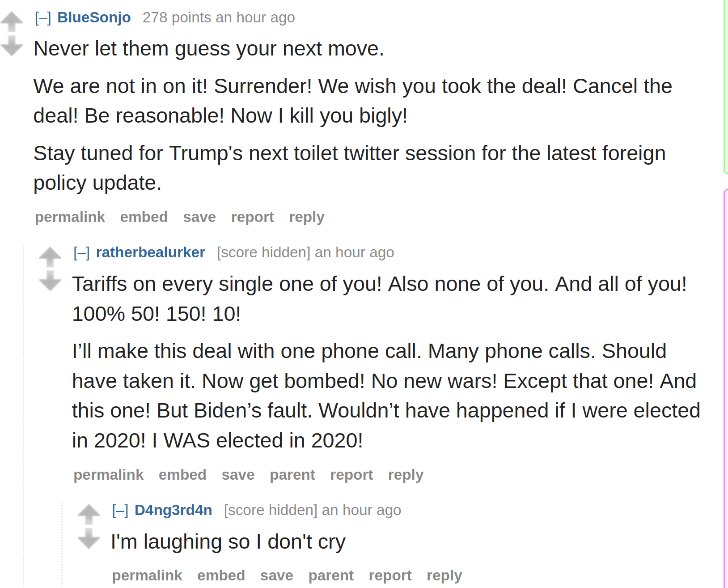Upvote BlueSonjo's comment
This screenshot has height=588, width=728.
pos(12,22)
